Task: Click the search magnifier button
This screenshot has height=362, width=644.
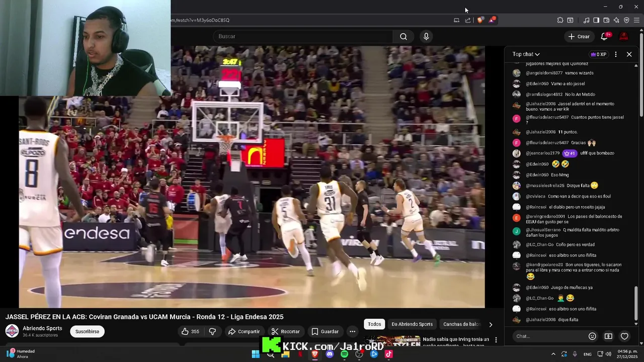Action: pyautogui.click(x=404, y=36)
